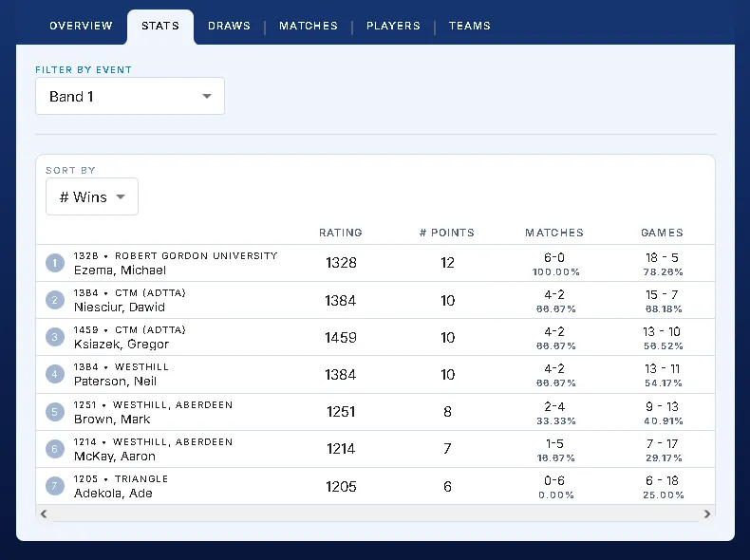This screenshot has width=750, height=560.
Task: Click rank badge 2 for Niesciur
Action: point(55,300)
